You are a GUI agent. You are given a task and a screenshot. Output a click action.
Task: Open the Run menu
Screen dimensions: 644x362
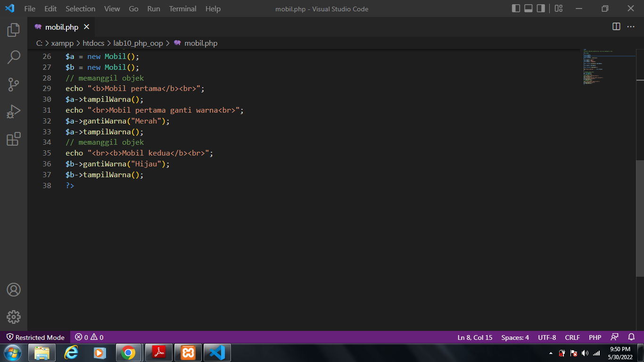click(153, 8)
